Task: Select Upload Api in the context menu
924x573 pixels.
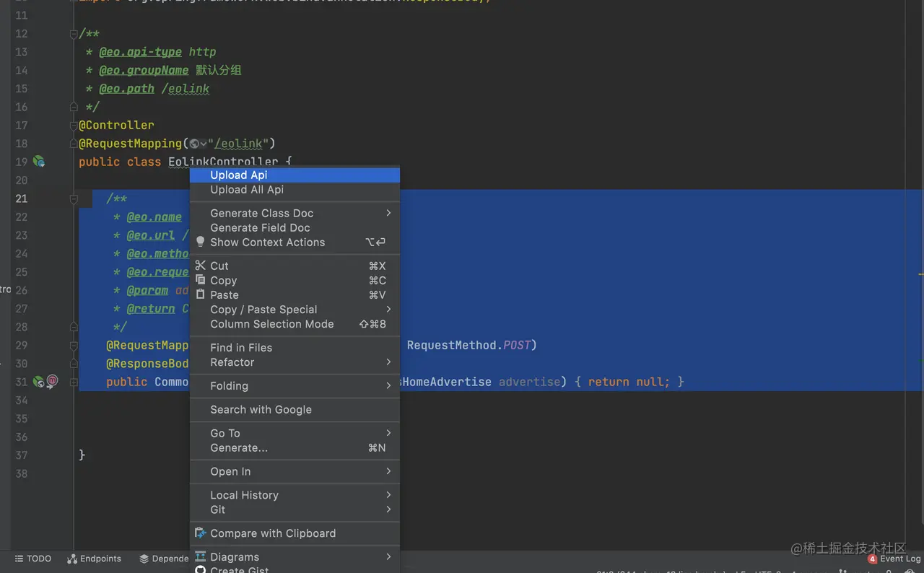Action: click(x=295, y=175)
